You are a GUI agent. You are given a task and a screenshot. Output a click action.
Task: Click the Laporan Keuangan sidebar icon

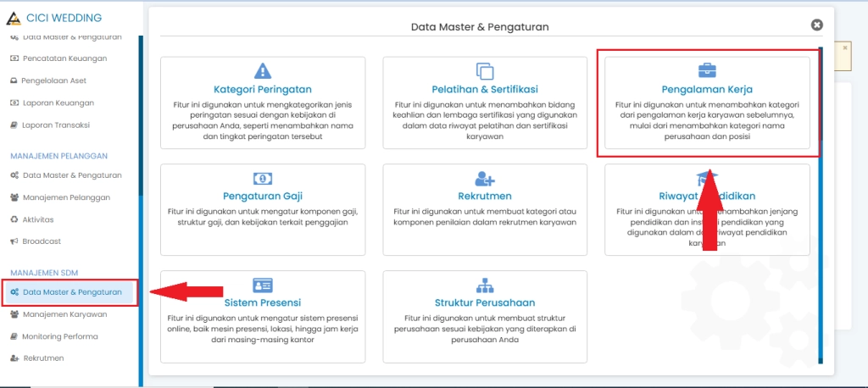(14, 103)
